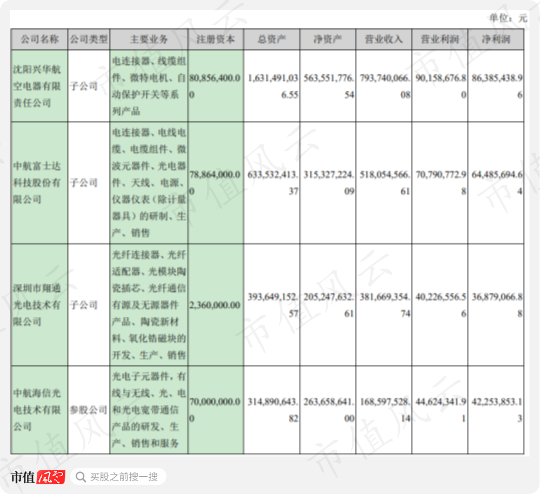The height and width of the screenshot is (494, 540).
Task: Click net assets 563,551,776.54
Action: click(329, 86)
